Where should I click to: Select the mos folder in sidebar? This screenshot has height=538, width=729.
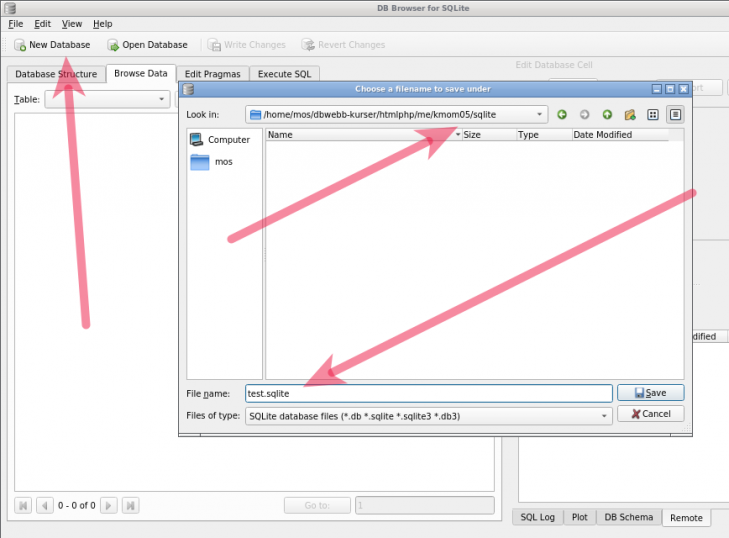pos(212,162)
